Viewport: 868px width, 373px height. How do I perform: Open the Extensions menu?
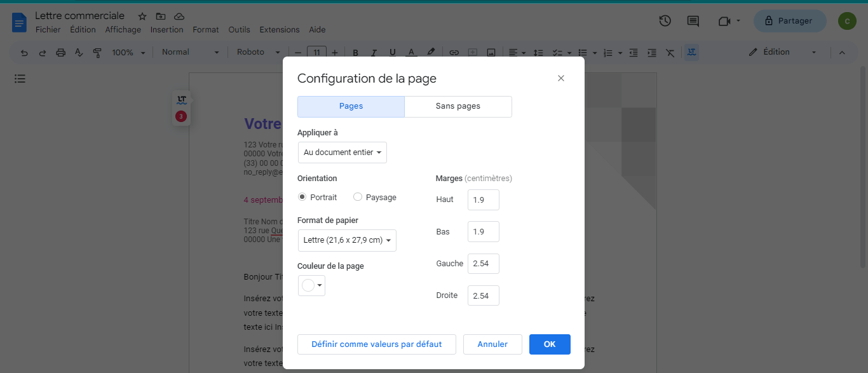click(279, 30)
